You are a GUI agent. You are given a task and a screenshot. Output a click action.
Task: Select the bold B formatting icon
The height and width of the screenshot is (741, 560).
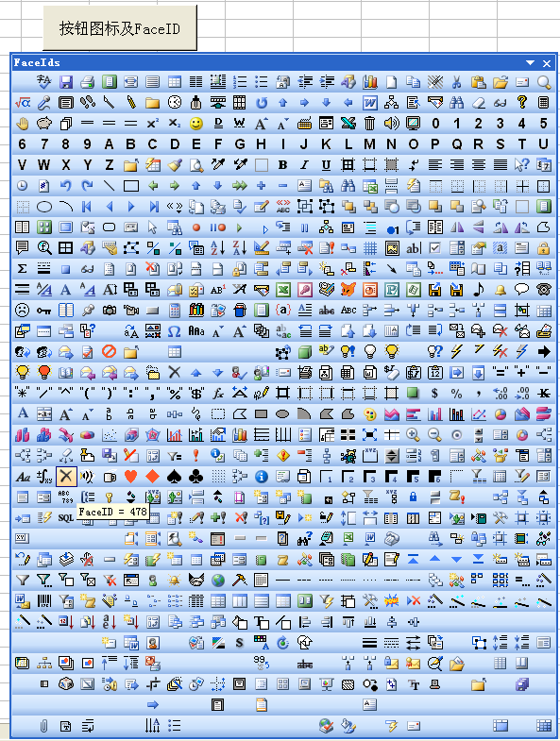(283, 165)
